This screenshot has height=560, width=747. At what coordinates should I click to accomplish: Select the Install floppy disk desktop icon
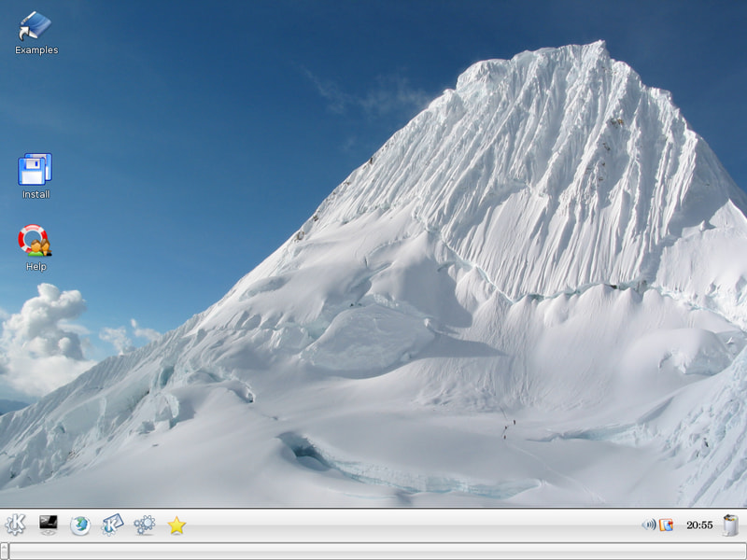[35, 170]
